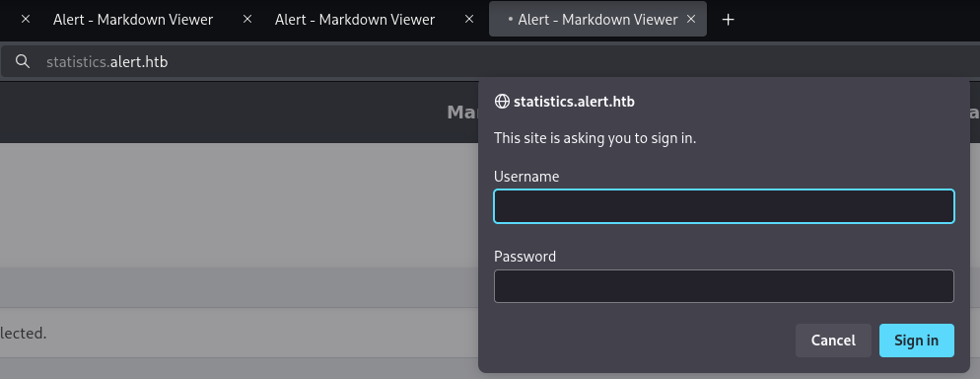
Task: Click the globe icon beside statistics.alert.htb
Action: [502, 102]
